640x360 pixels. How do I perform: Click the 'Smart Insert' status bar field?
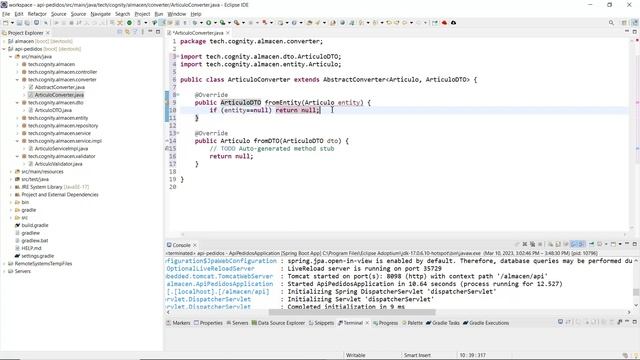417,355
